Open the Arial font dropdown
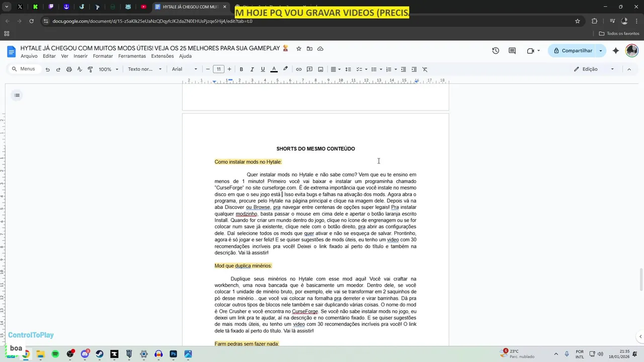The height and width of the screenshot is (362, 644). 184,69
